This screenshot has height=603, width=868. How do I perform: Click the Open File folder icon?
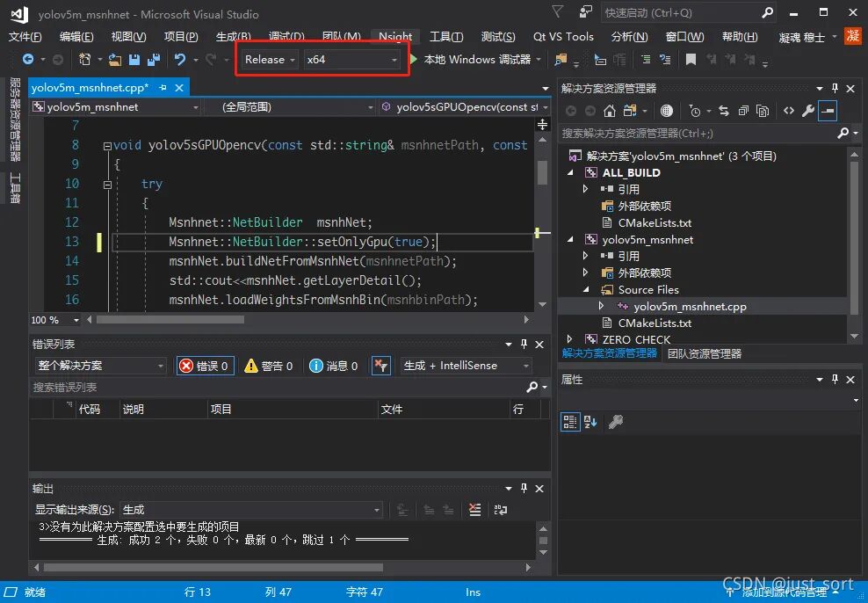pyautogui.click(x=114, y=59)
